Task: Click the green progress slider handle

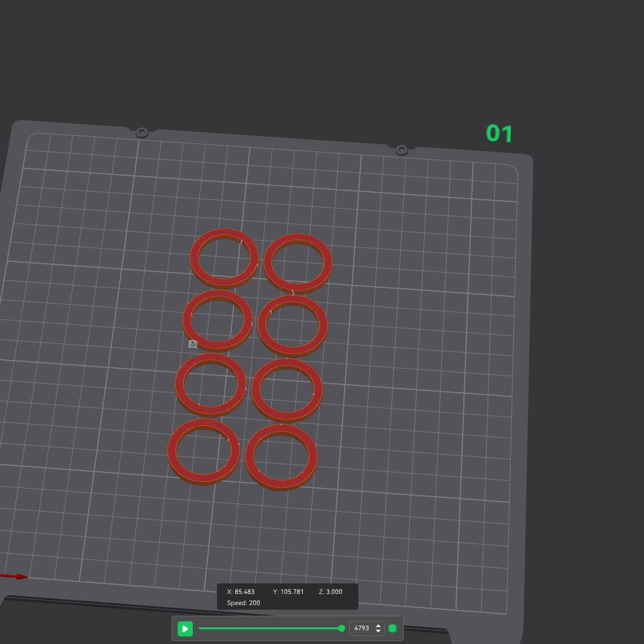Action: [x=342, y=628]
